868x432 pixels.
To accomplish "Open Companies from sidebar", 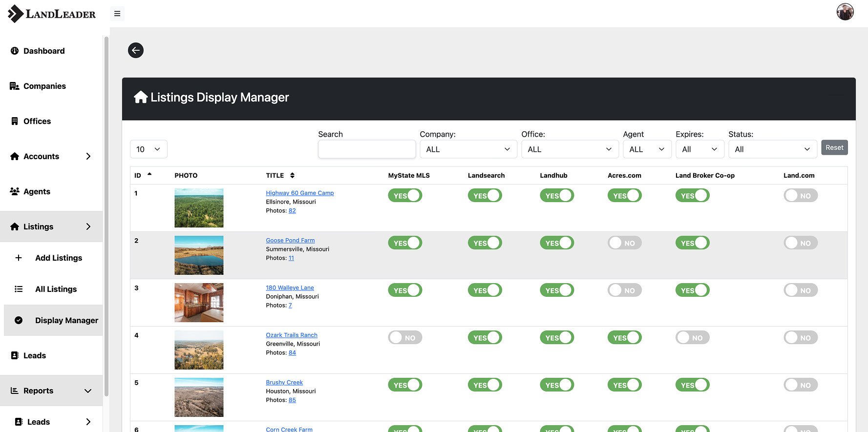I will tap(44, 86).
